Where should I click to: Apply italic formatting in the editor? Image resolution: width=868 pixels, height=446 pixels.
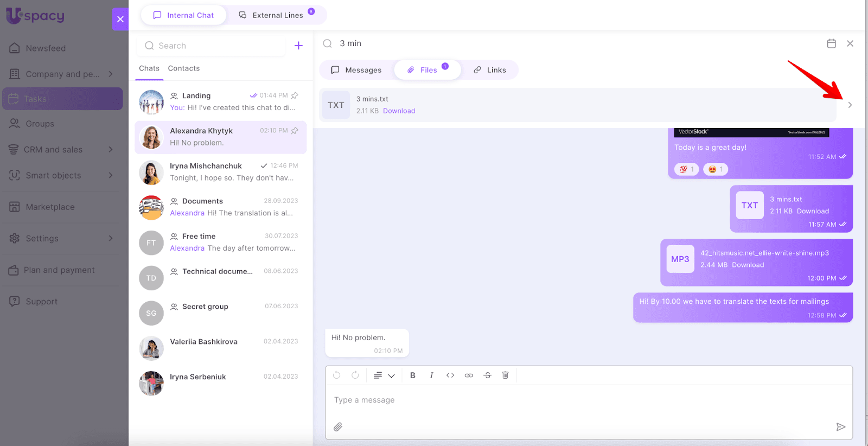click(431, 375)
